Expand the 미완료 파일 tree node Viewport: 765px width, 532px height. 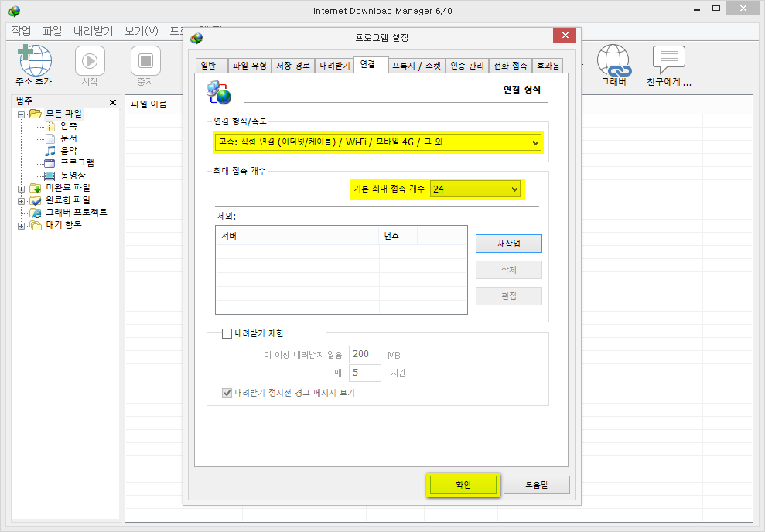point(21,189)
